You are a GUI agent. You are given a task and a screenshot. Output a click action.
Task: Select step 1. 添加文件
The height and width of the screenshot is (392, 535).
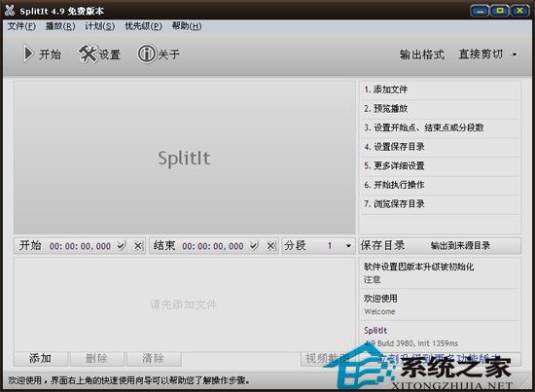coord(440,89)
